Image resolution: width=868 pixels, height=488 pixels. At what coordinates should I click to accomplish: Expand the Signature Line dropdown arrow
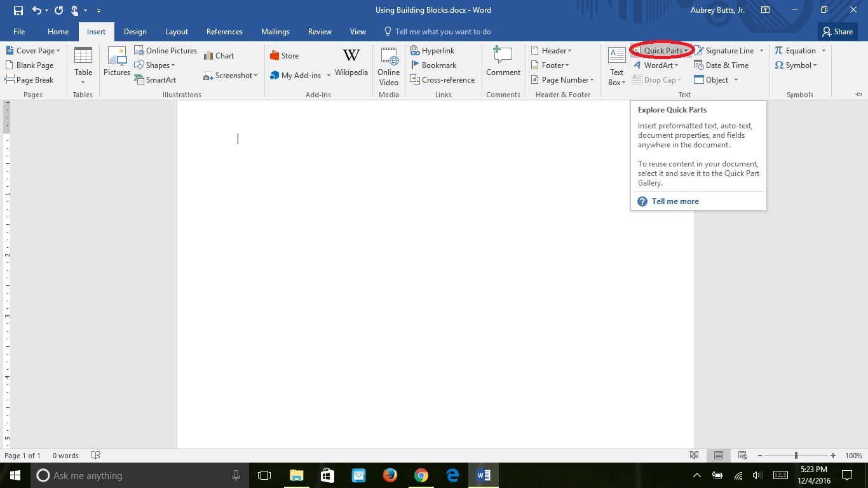(761, 51)
